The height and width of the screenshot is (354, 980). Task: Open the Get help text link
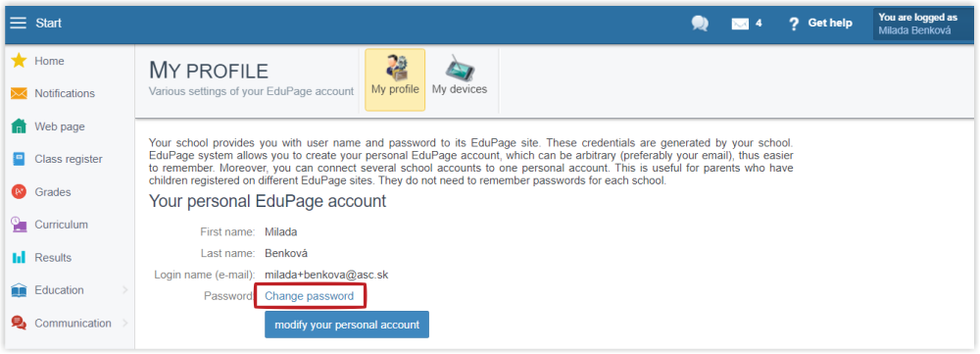click(x=830, y=24)
